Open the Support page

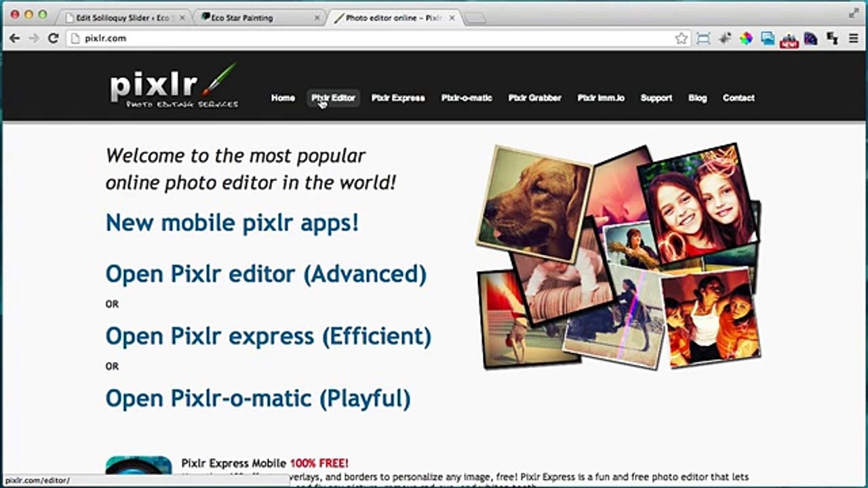656,98
